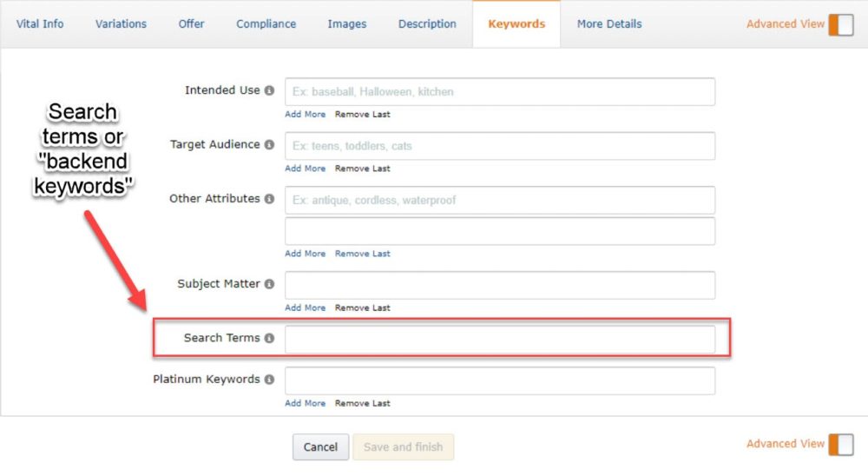Show the Search Terms info tooltip
The height and width of the screenshot is (476, 868).
coord(269,338)
